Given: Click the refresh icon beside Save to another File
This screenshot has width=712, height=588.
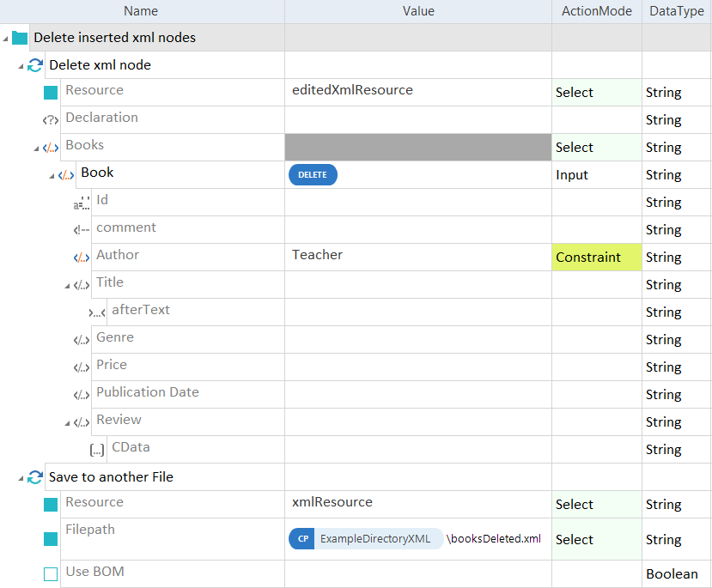Looking at the screenshot, I should coord(35,477).
